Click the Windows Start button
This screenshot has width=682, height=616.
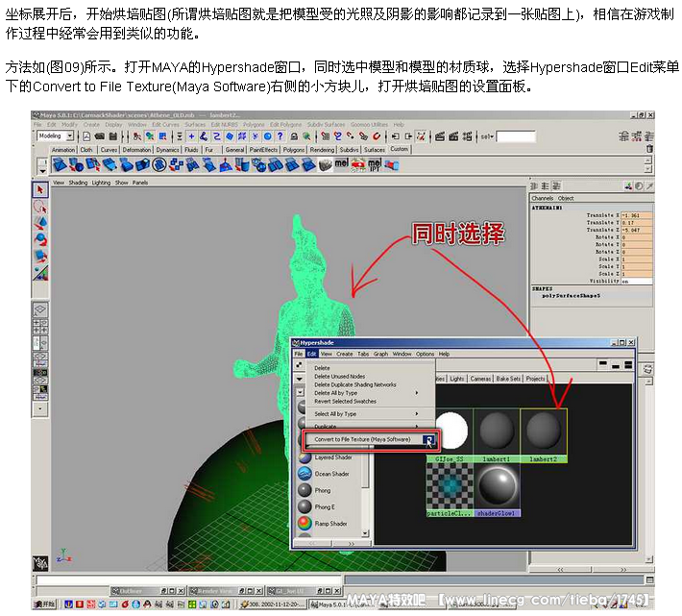45,604
